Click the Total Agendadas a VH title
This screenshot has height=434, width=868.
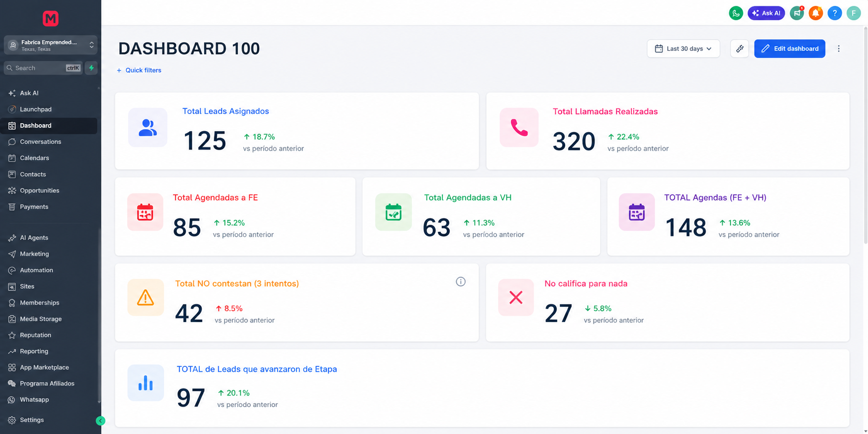[468, 198]
